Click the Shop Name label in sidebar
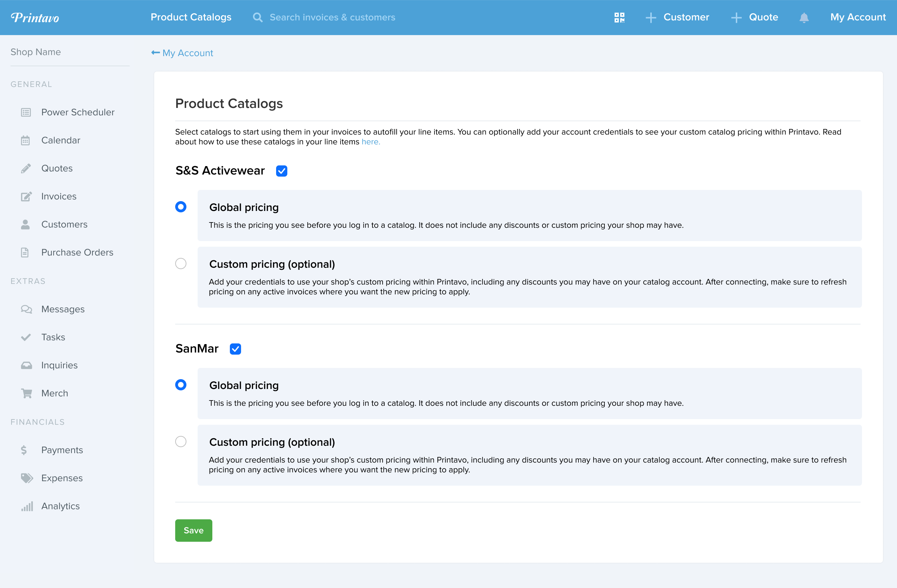This screenshot has width=897, height=588. click(36, 52)
